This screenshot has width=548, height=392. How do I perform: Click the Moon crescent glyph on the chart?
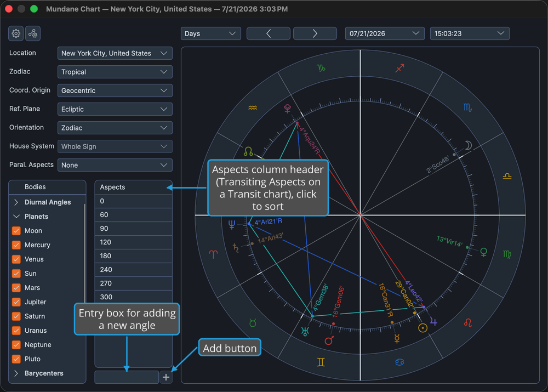(x=468, y=145)
